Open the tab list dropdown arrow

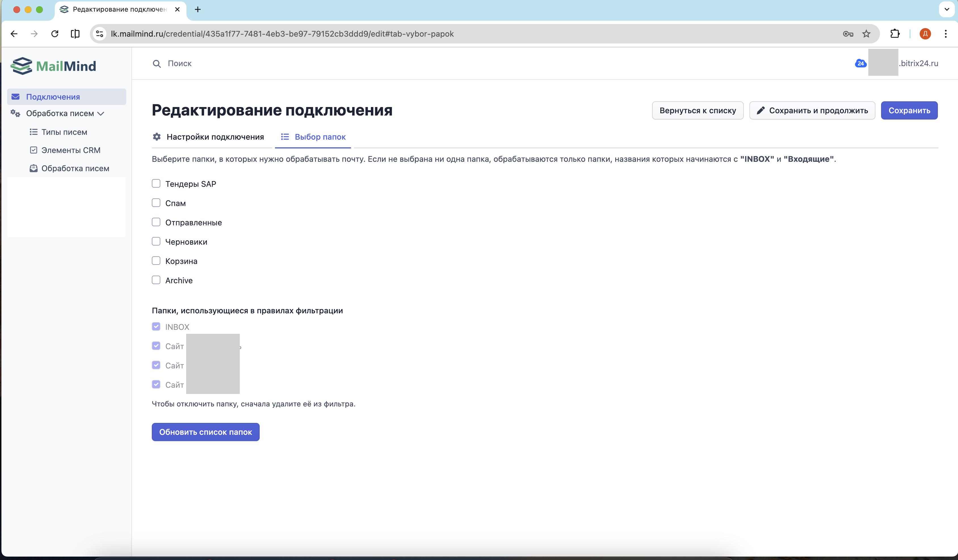947,9
